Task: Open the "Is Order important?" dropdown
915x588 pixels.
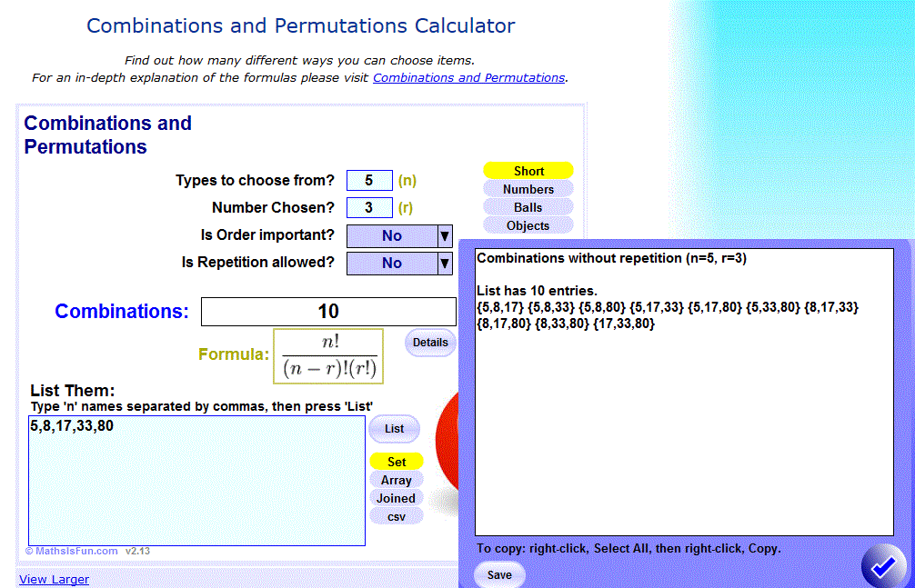Action: 398,235
